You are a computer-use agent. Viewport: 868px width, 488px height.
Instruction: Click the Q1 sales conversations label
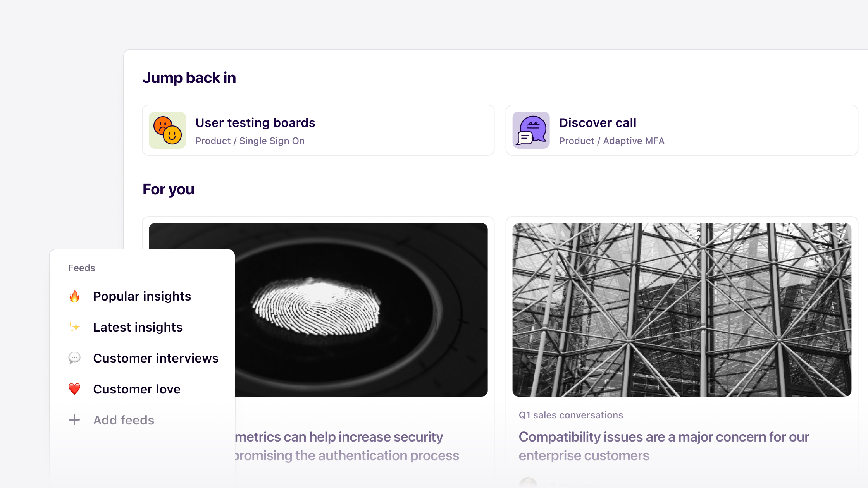(x=571, y=415)
